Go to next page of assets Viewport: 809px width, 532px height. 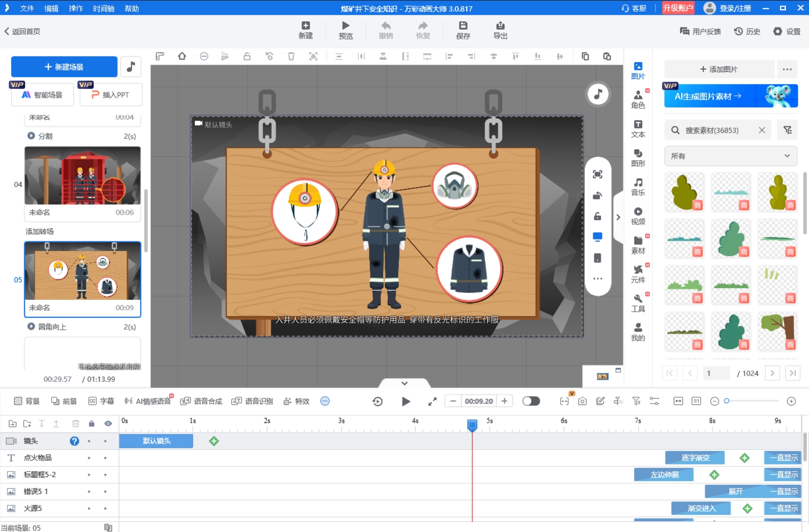click(772, 373)
